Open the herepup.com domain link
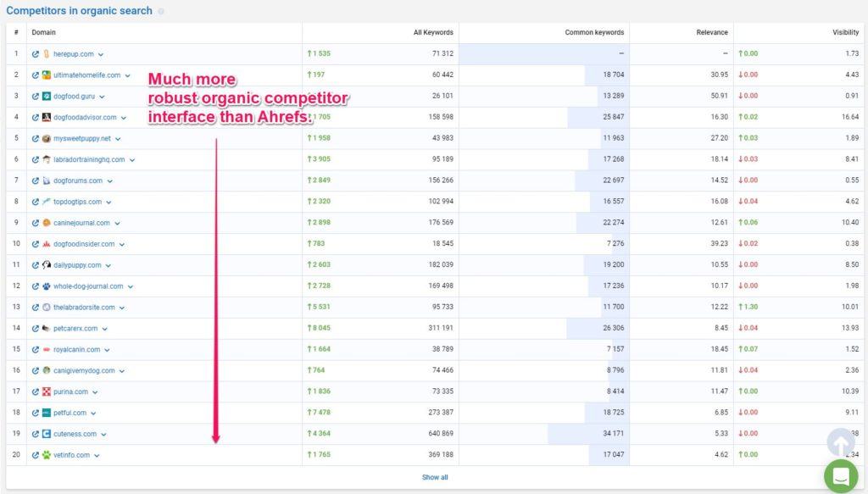868x494 pixels. 74,54
